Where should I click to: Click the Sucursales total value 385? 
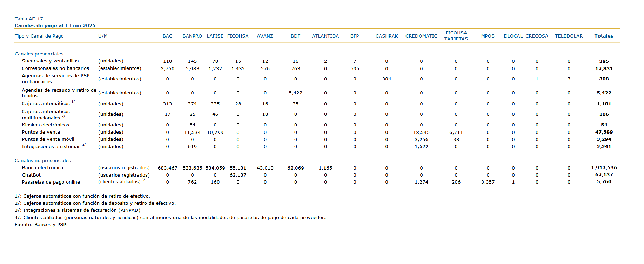pos(604,61)
